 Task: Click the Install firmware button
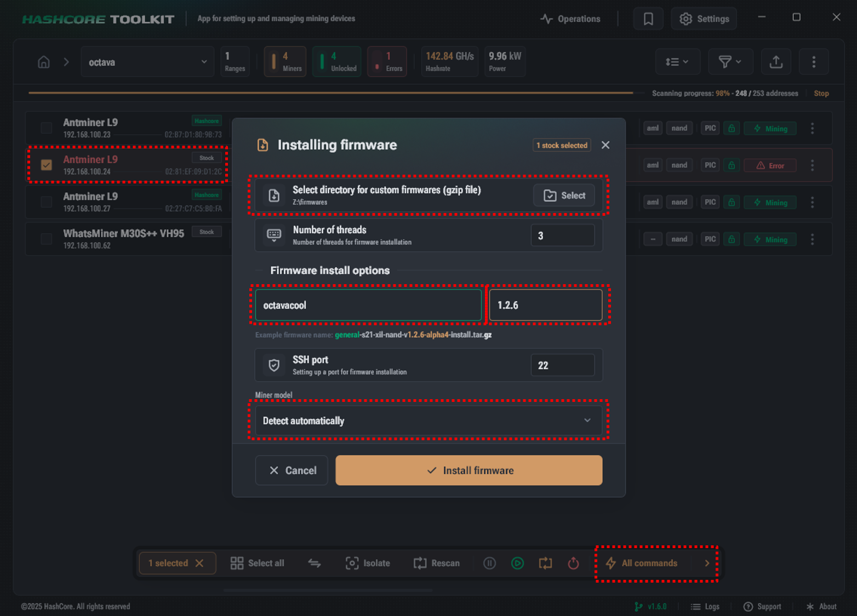point(469,470)
